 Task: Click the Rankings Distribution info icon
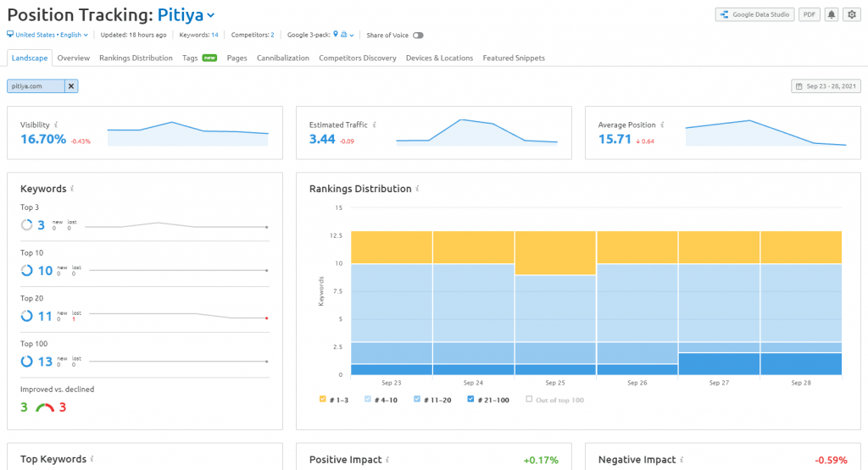[x=417, y=189]
